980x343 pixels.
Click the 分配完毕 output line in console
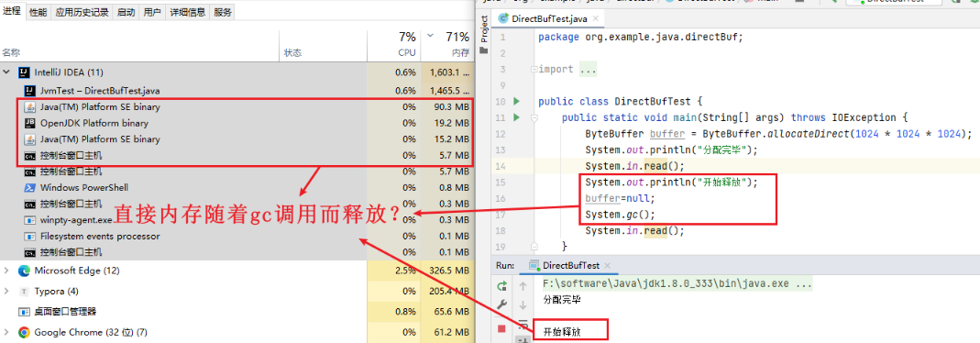pos(563,300)
